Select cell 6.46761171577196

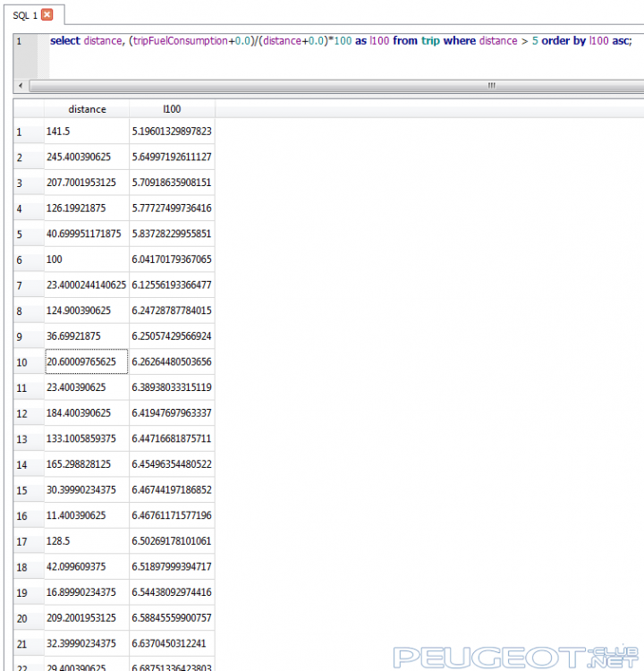pyautogui.click(x=172, y=515)
